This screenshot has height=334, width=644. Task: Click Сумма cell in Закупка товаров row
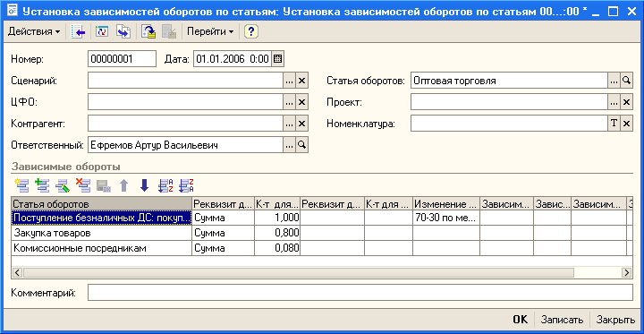223,233
